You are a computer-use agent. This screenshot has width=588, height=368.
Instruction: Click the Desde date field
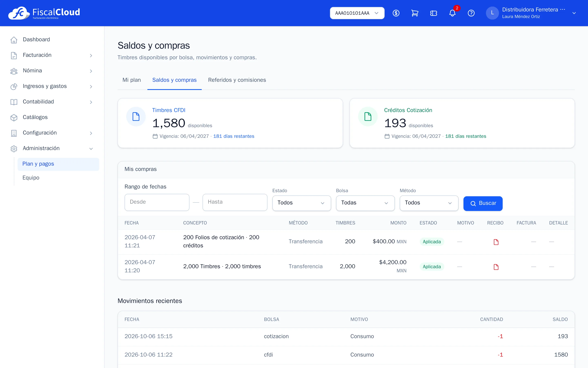[x=157, y=202]
